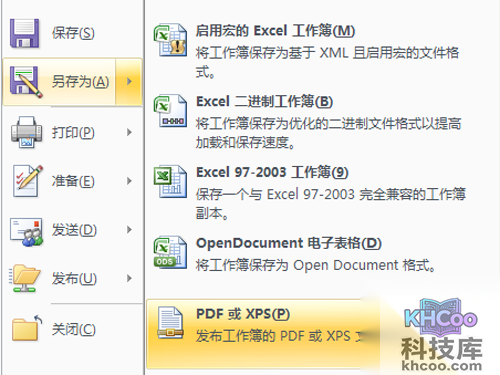Screen dimensions: 500x375
Task: Click the Publish network folder icon
Action: [24, 279]
